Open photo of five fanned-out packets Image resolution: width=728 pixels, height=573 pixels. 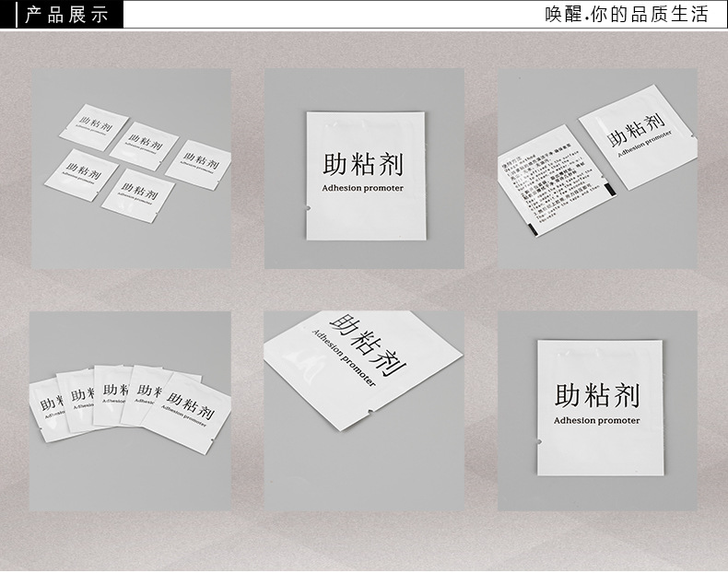tap(131, 411)
